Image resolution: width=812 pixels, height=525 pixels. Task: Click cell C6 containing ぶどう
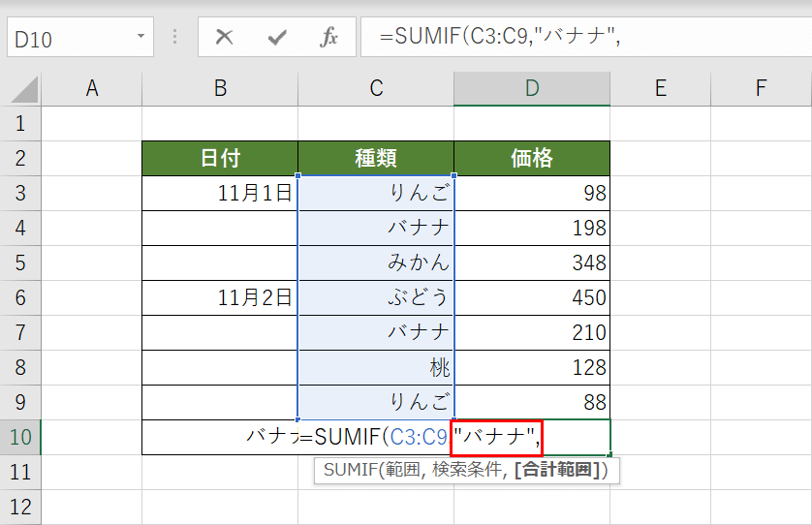pyautogui.click(x=376, y=297)
